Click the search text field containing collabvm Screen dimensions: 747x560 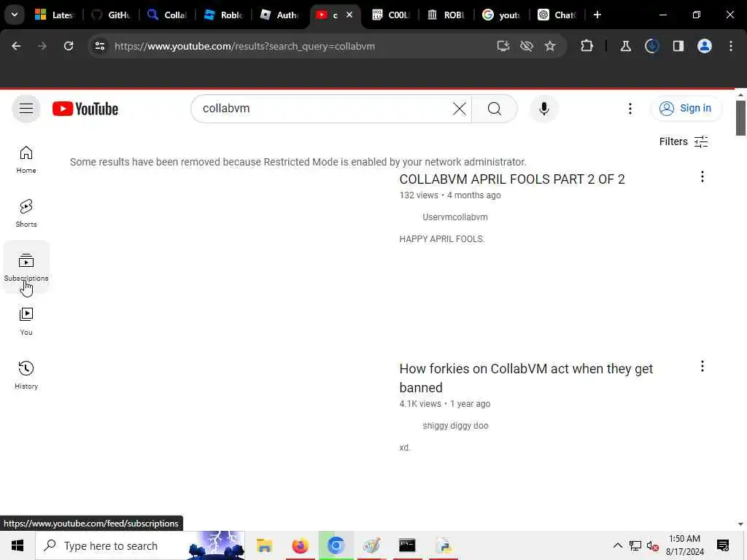(x=325, y=109)
